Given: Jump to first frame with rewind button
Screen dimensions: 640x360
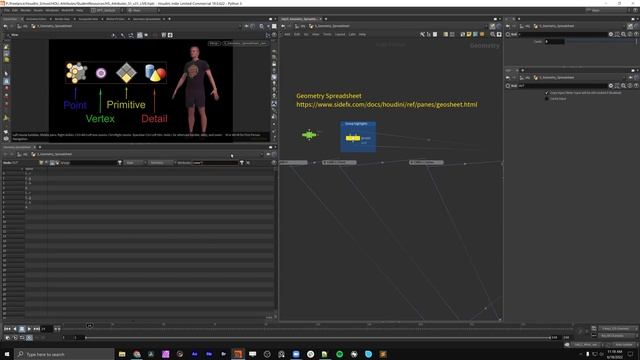Looking at the screenshot, I should [x=7, y=329].
